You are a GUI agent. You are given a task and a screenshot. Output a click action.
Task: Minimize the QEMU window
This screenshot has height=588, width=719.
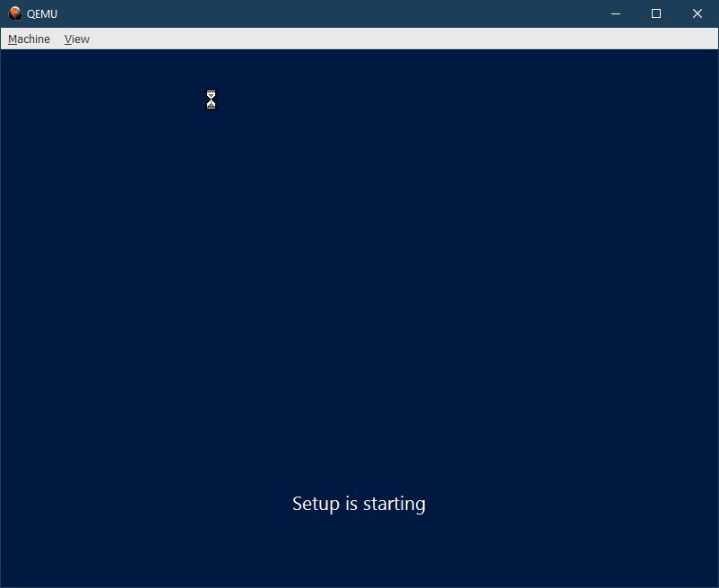616,13
